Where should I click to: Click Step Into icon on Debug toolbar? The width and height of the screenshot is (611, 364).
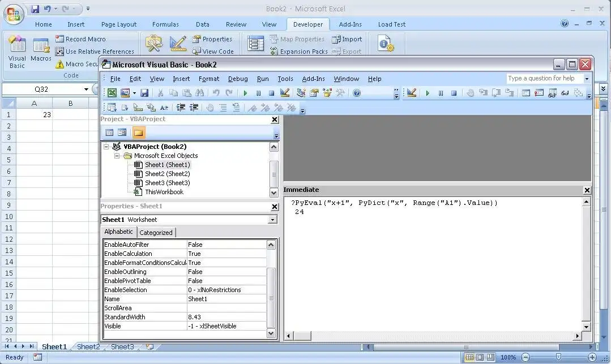483,93
